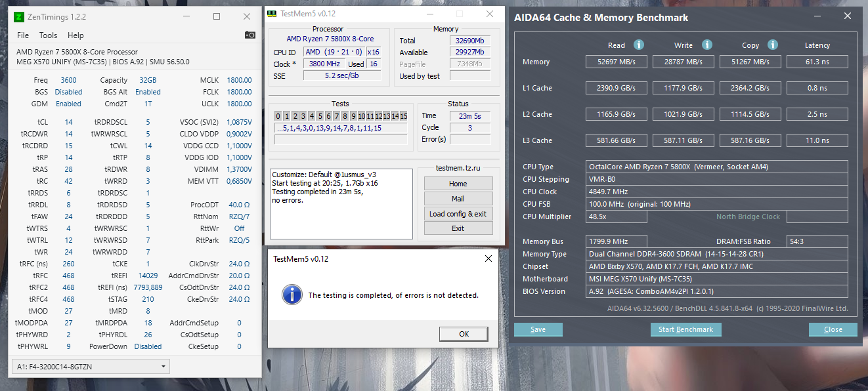Image resolution: width=868 pixels, height=391 pixels.
Task: Click the Memory Type Dual Channel DDR4-3600 field
Action: pos(717,254)
